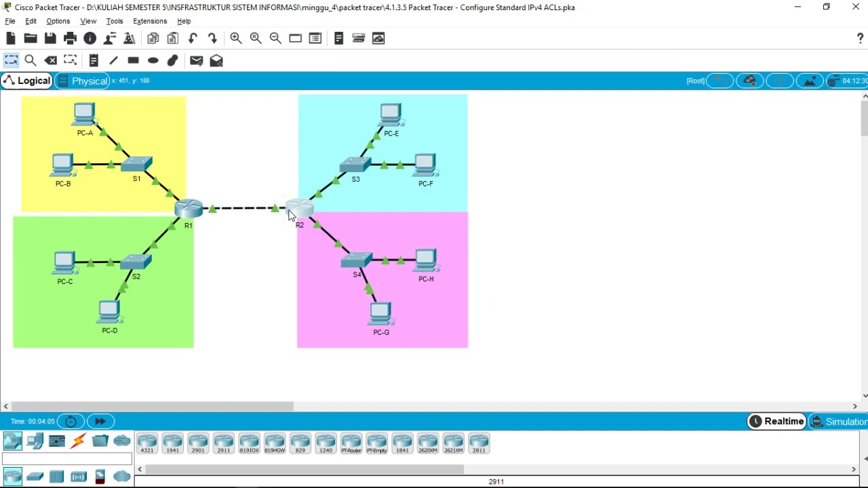Select router R2 in the topology
This screenshot has width=868, height=488.
pos(300,208)
